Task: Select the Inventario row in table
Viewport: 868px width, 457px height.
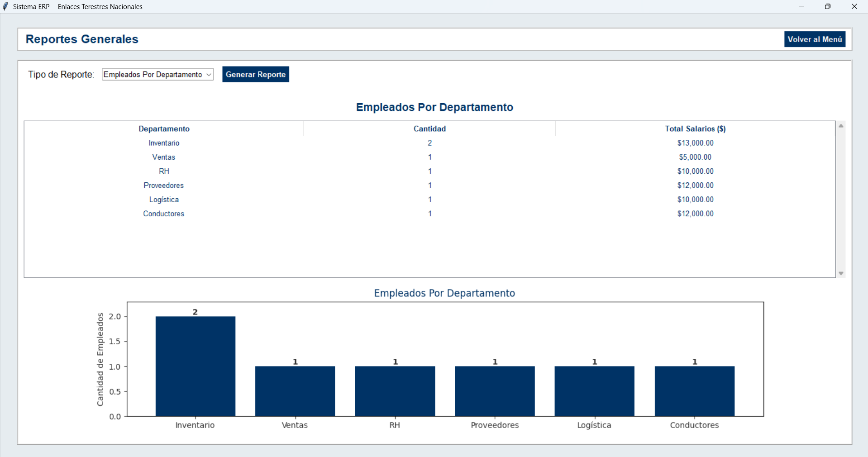Action: [x=429, y=143]
